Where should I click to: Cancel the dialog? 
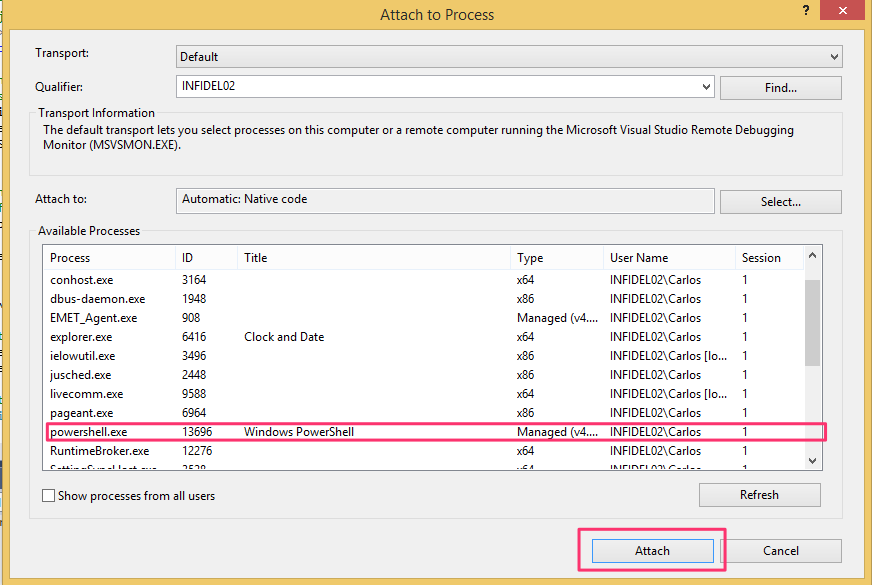[x=781, y=551]
